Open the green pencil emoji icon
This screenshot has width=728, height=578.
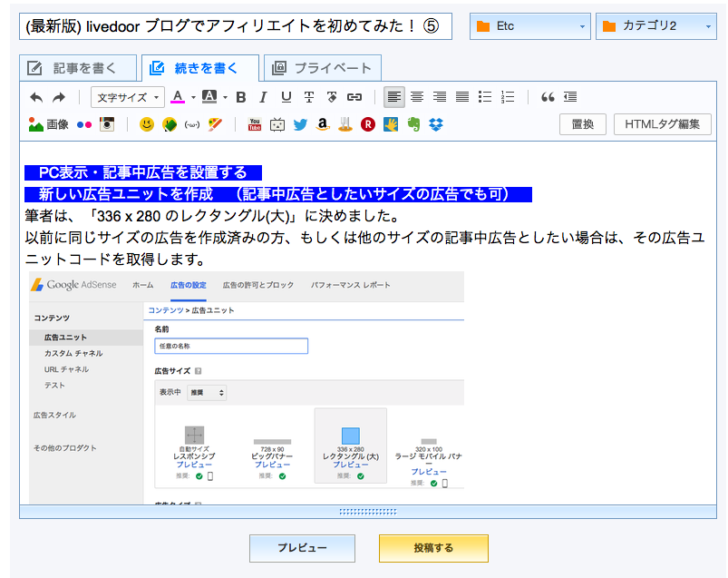coord(170,124)
